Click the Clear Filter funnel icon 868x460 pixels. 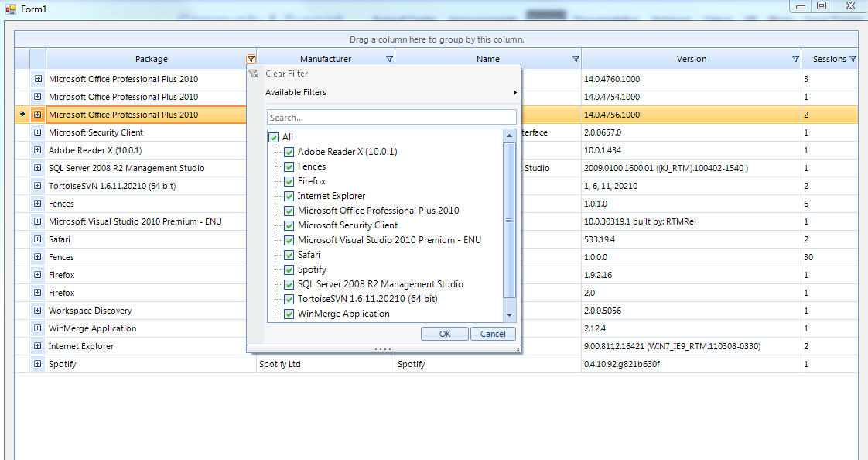tap(254, 74)
